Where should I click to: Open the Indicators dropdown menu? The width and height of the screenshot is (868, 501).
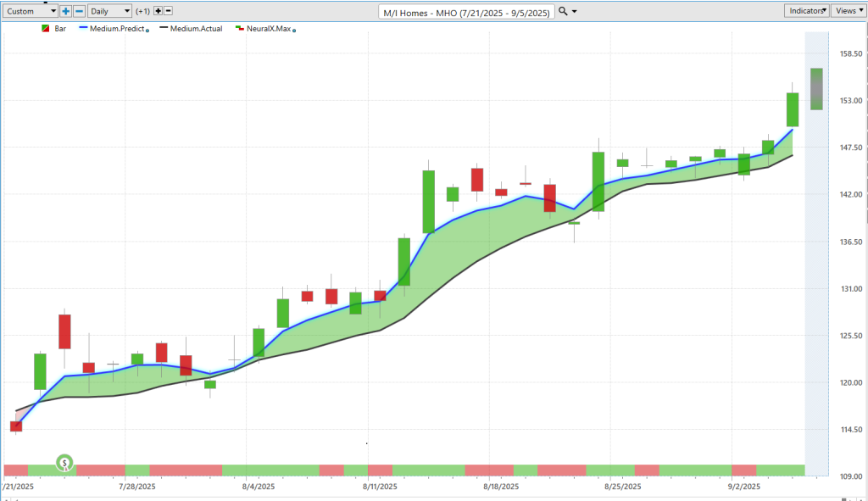pyautogui.click(x=806, y=10)
